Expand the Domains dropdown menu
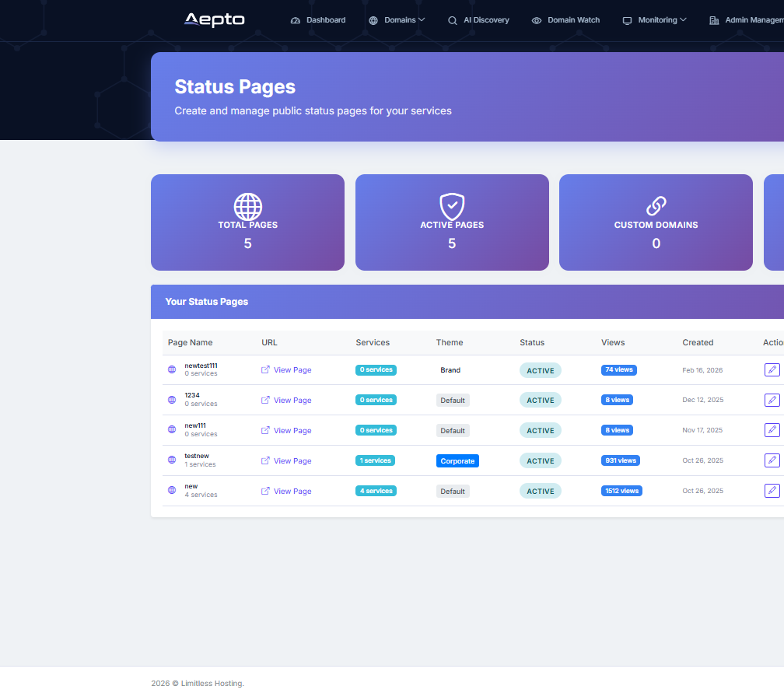The image size is (784, 700). click(x=397, y=20)
